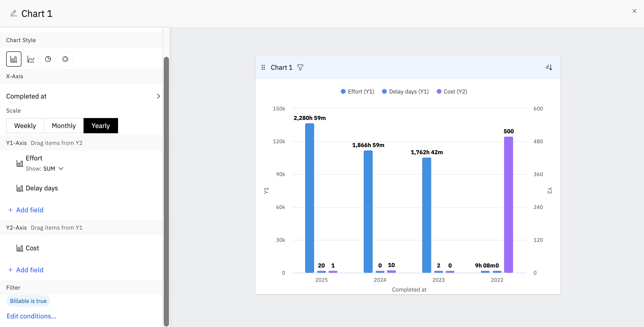Click the settings panel vertical scrollbar
Image resolution: width=644 pixels, height=327 pixels.
(166, 190)
